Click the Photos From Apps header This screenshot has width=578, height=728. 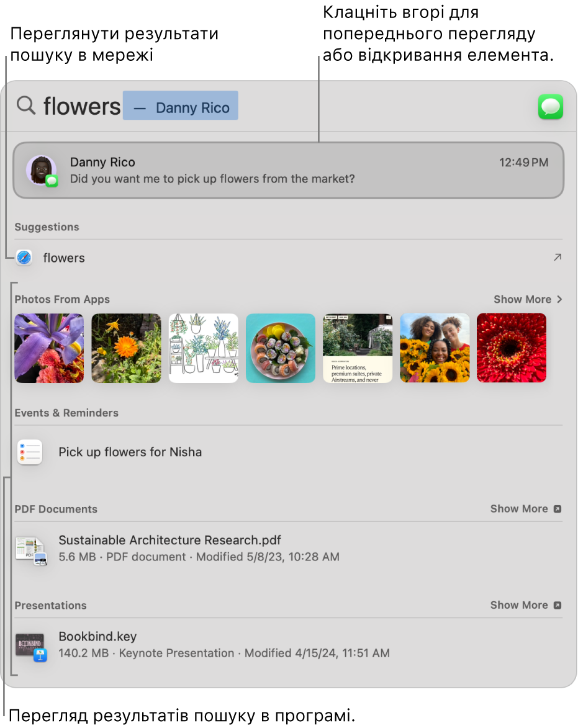pyautogui.click(x=62, y=300)
